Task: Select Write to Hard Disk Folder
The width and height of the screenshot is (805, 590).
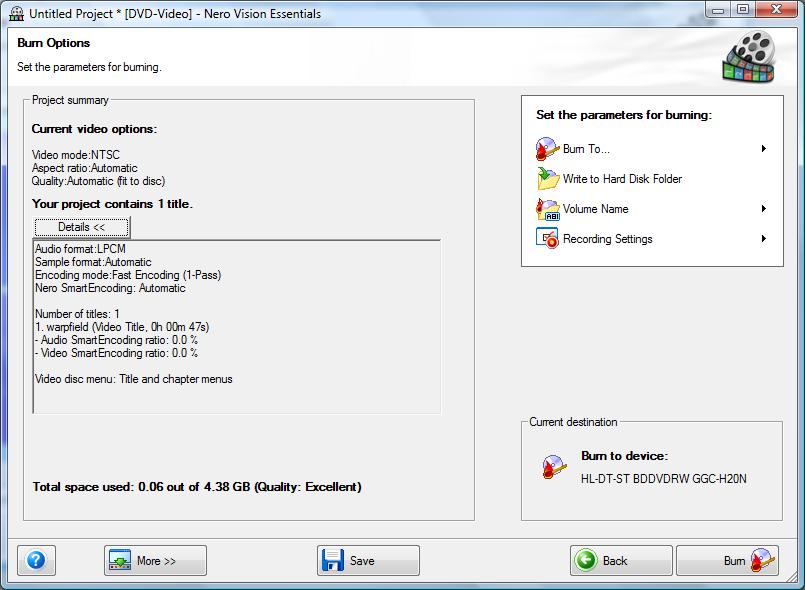Action: coord(651,179)
